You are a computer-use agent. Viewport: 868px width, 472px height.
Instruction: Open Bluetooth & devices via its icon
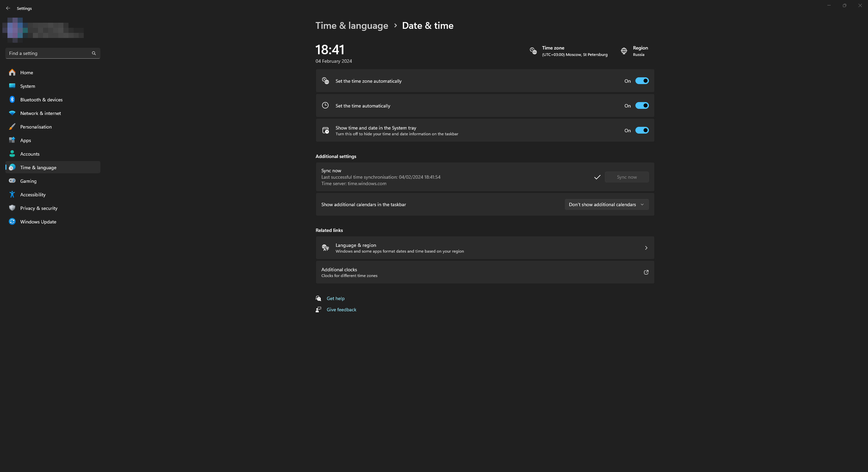[x=12, y=99]
